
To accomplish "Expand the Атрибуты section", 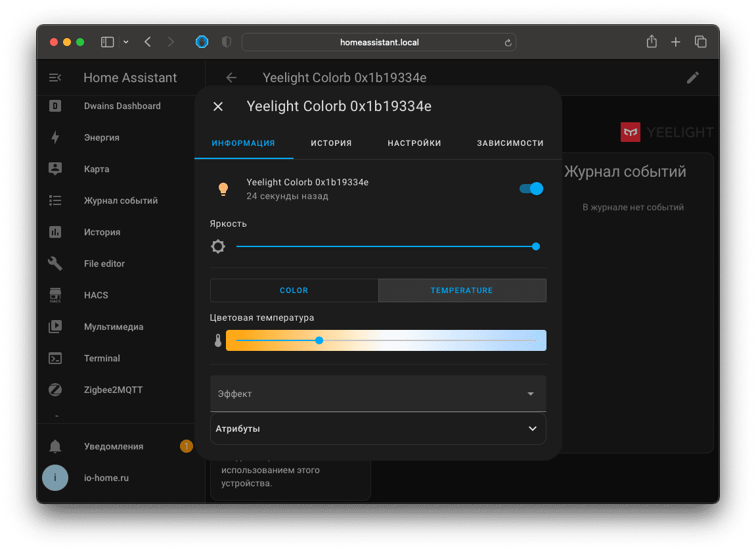I will tap(378, 428).
